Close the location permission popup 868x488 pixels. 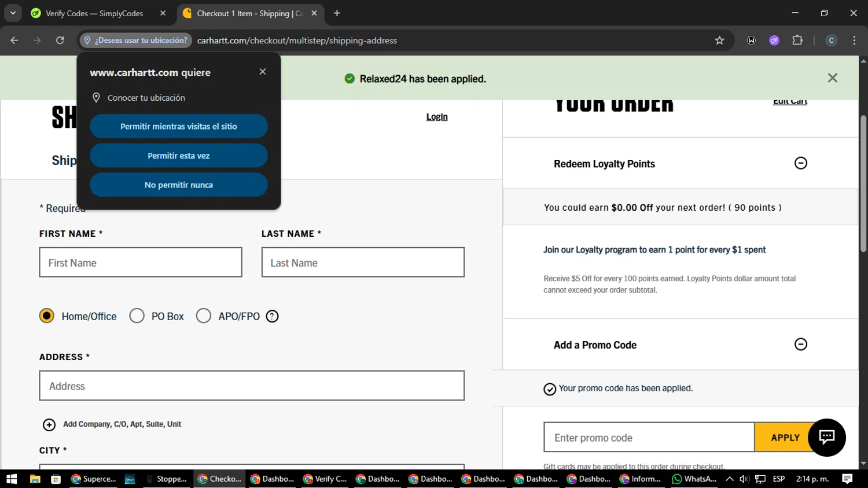tap(263, 72)
